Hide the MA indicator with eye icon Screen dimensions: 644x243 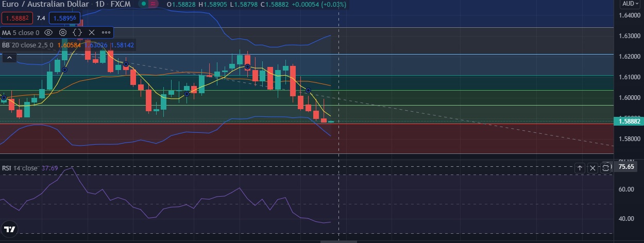pos(48,32)
